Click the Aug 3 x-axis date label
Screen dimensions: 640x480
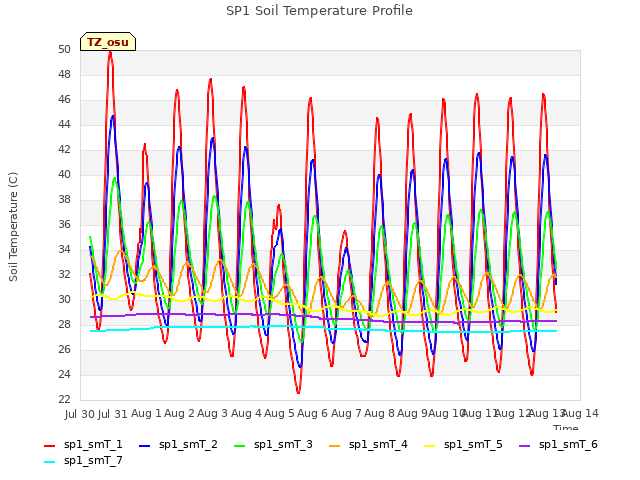(213, 413)
